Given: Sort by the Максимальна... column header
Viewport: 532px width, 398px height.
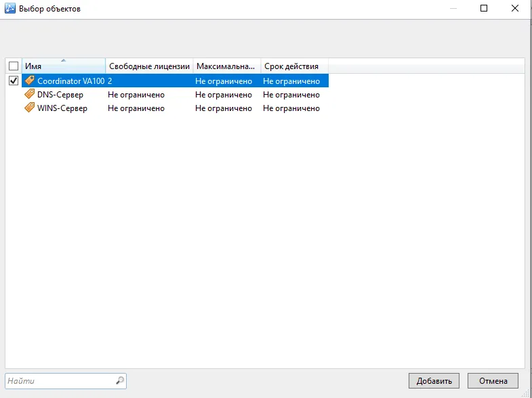Looking at the screenshot, I should tap(227, 66).
